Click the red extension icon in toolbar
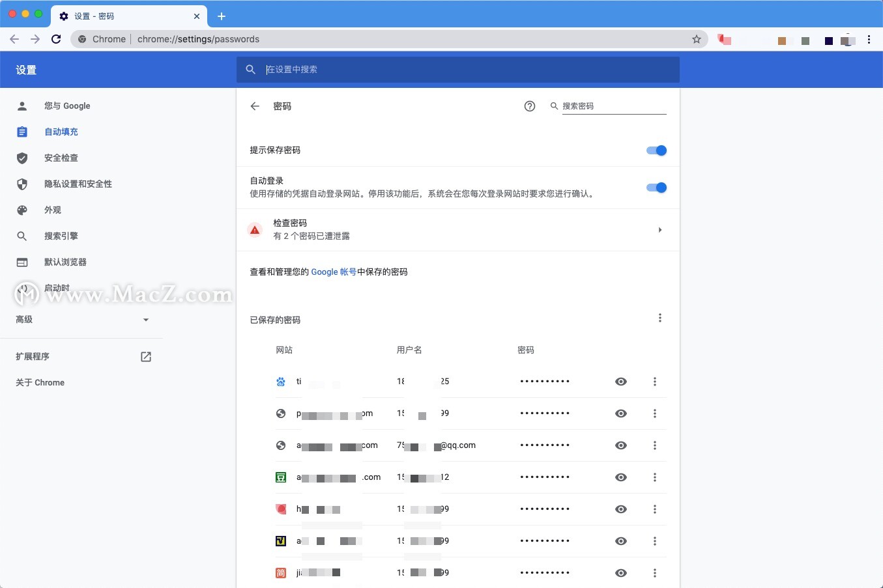 click(725, 39)
